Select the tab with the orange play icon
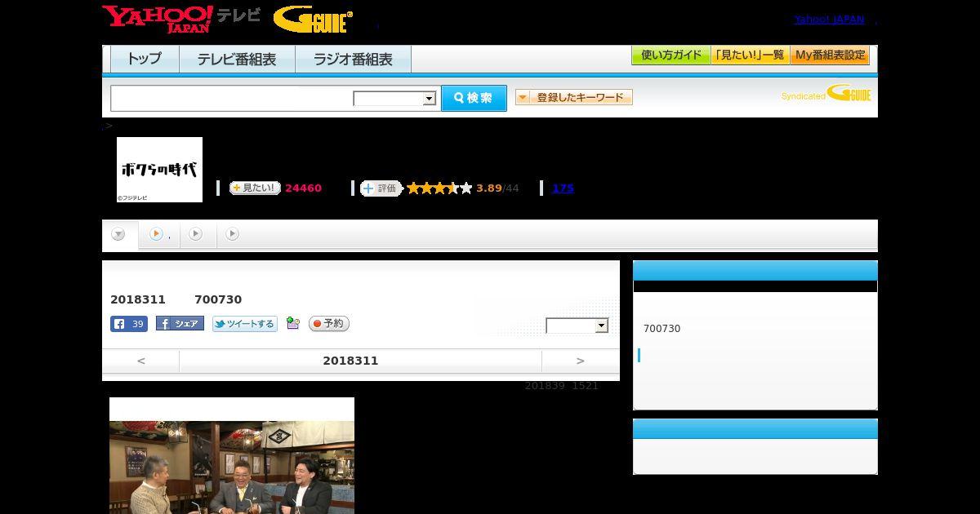980x514 pixels. [159, 234]
